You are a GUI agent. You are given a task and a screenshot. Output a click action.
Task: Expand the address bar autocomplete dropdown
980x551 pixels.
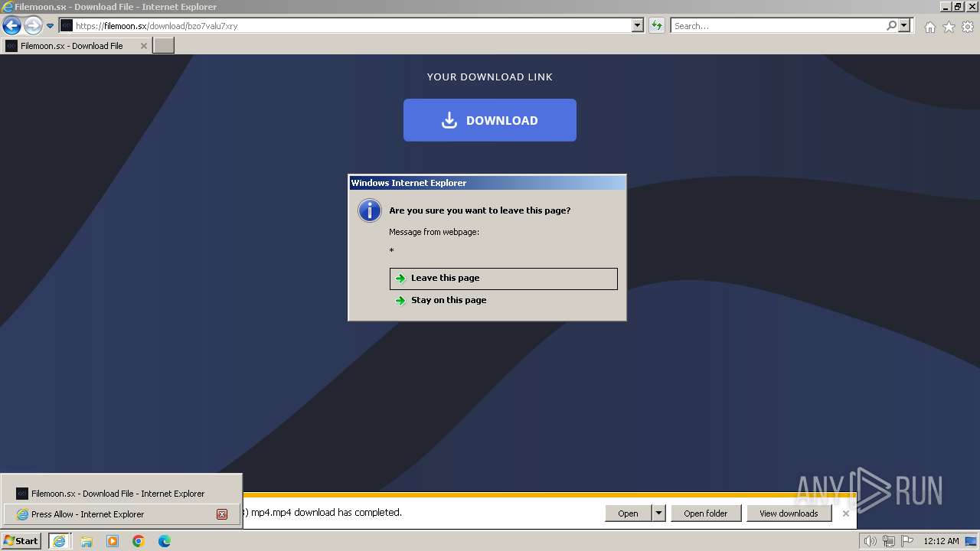tap(638, 26)
